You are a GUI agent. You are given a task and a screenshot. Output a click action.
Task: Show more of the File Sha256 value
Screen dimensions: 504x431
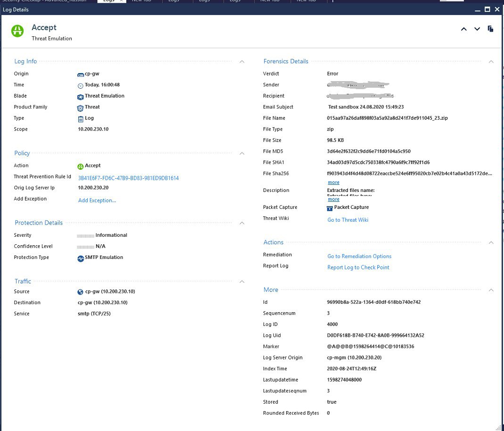[x=333, y=182]
